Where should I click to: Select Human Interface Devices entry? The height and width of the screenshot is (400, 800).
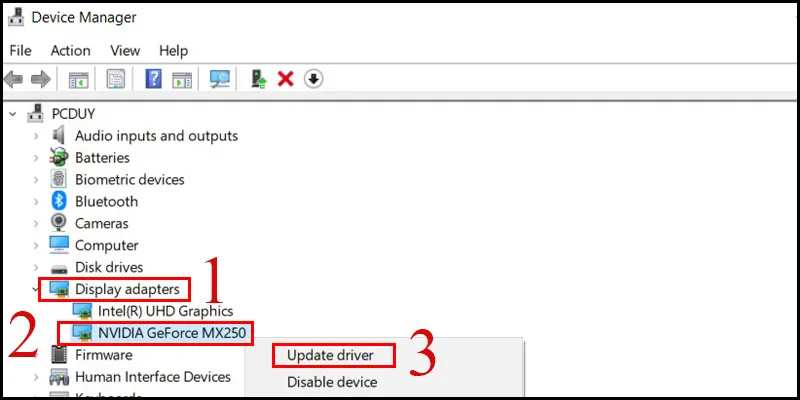[x=152, y=377]
